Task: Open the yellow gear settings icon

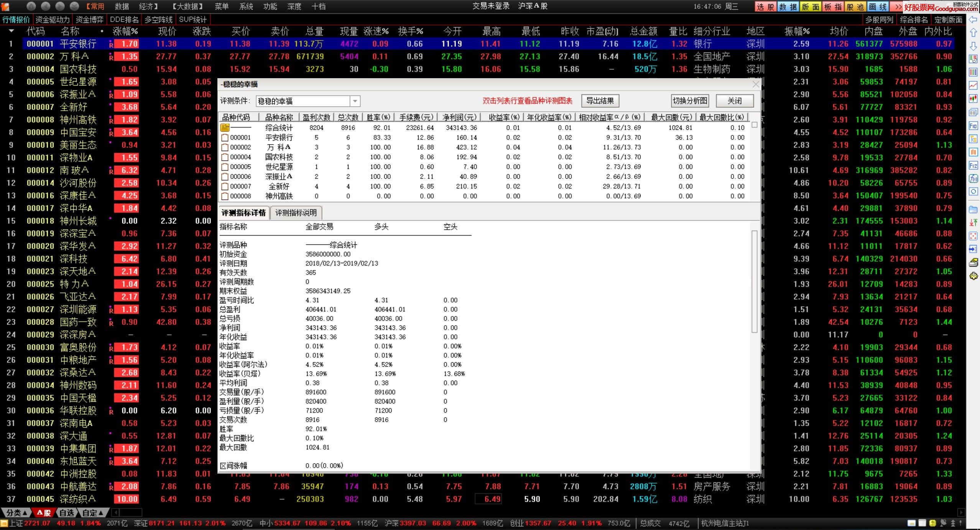Action: pos(973,276)
